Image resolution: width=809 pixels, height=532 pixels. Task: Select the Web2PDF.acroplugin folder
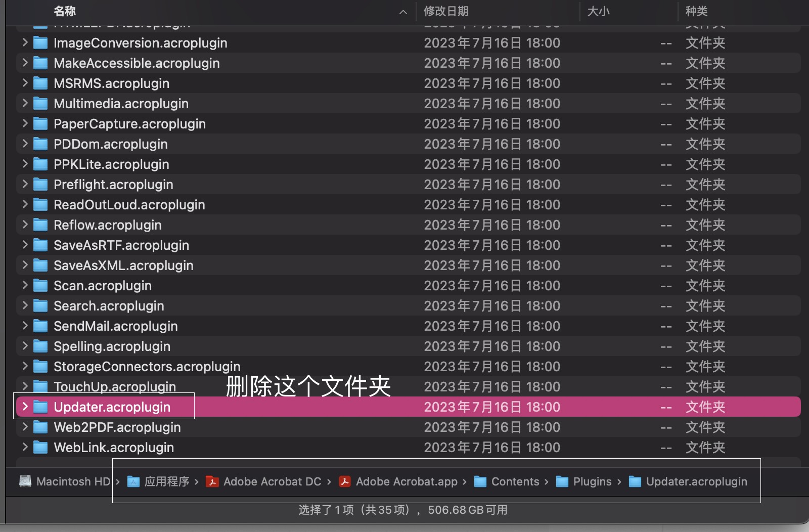point(117,427)
